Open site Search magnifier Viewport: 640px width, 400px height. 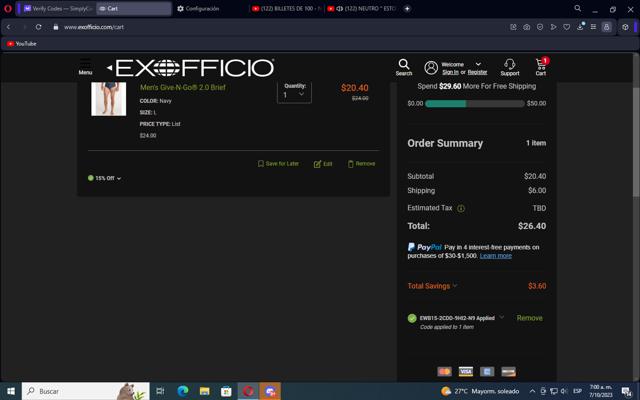point(404,67)
